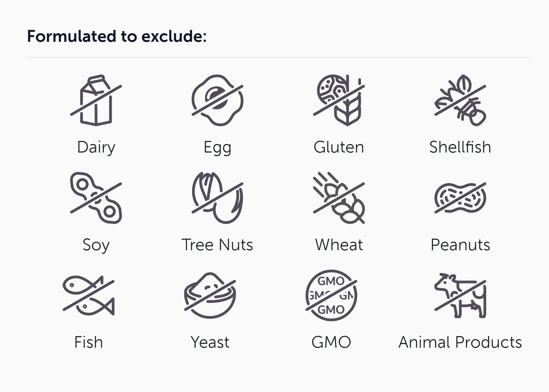549x392 pixels.
Task: Click the crossed-out Peanuts shell icon
Action: 460,198
